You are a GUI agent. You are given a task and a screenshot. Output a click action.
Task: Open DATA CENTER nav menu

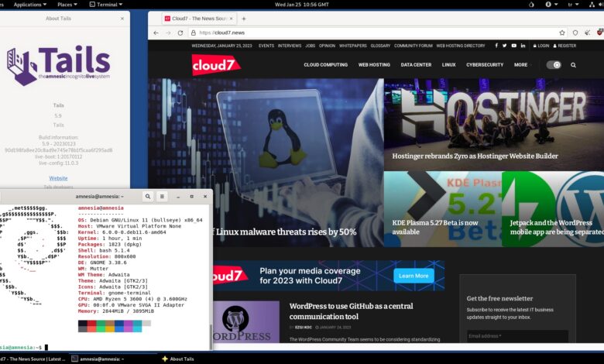416,65
